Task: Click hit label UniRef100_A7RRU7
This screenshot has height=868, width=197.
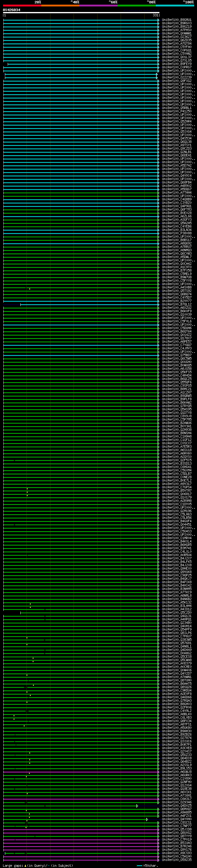Action: pos(176,247)
